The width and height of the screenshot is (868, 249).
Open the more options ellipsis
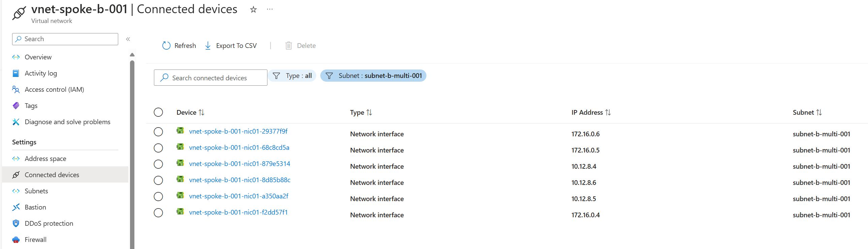tap(269, 9)
